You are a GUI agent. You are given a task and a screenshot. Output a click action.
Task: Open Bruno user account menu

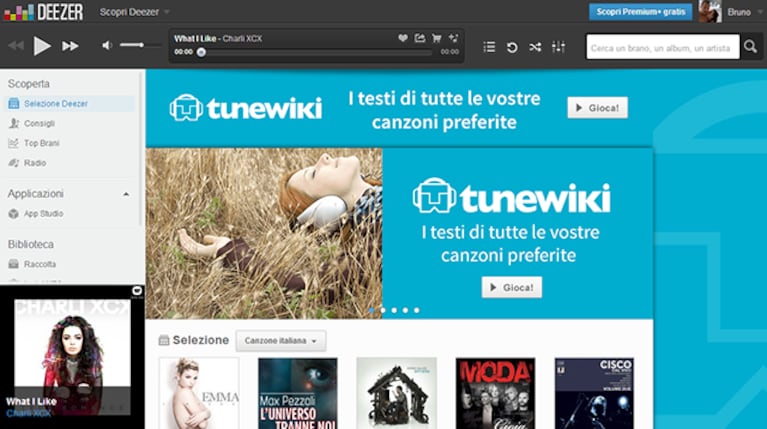tap(744, 12)
